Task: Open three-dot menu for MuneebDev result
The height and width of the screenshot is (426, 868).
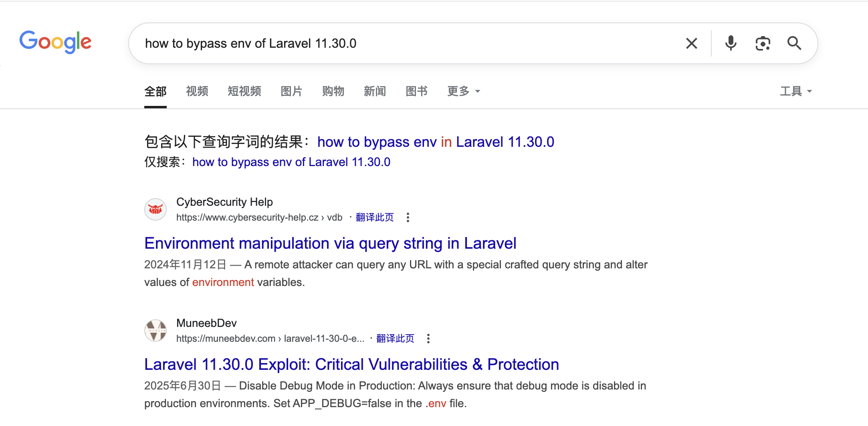Action: (428, 339)
